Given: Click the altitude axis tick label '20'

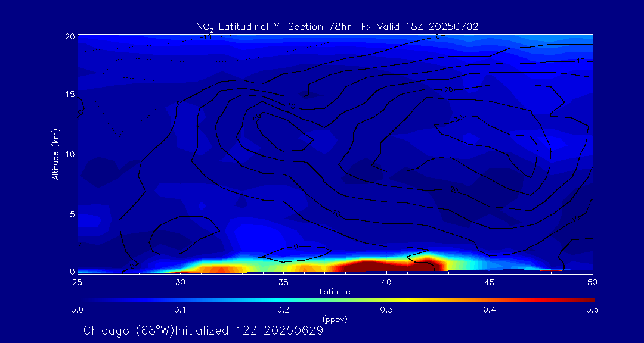Looking at the screenshot, I should click(x=70, y=36).
